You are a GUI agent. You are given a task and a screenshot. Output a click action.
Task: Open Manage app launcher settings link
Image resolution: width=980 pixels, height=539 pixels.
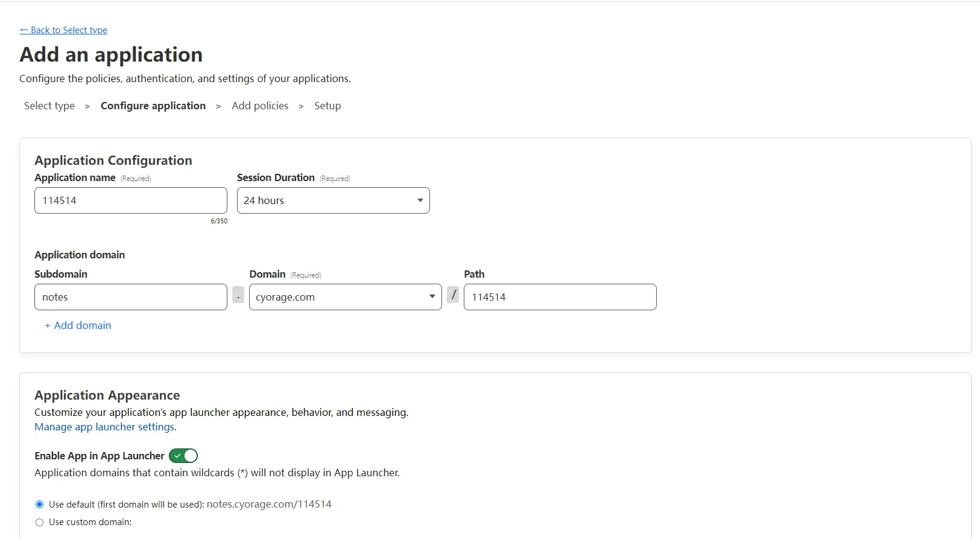pyautogui.click(x=106, y=427)
